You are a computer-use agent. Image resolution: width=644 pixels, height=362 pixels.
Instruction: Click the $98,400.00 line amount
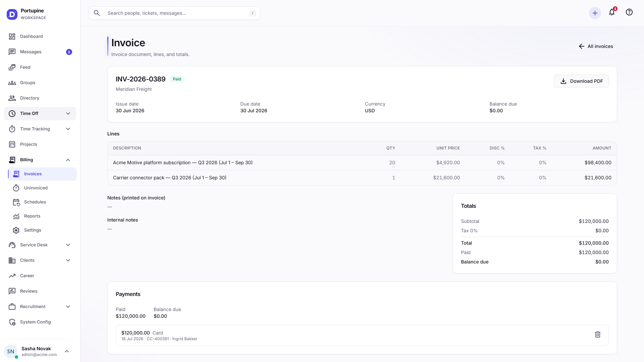click(598, 163)
